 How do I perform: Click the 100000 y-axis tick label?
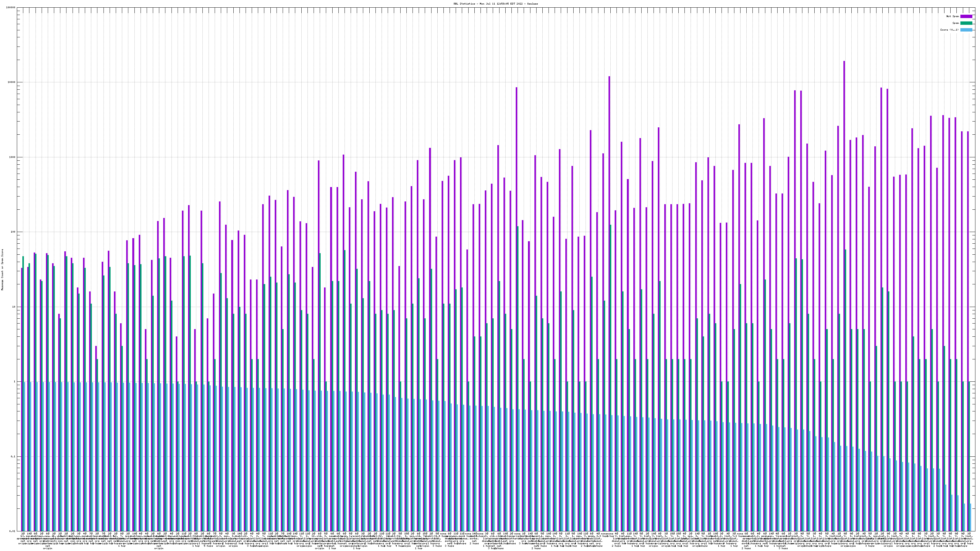point(11,8)
